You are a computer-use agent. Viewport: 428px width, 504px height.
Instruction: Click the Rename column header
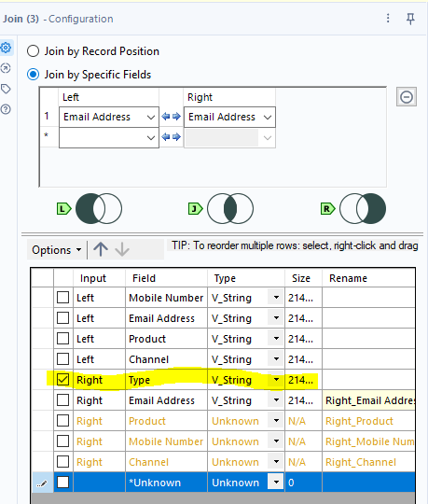[368, 278]
